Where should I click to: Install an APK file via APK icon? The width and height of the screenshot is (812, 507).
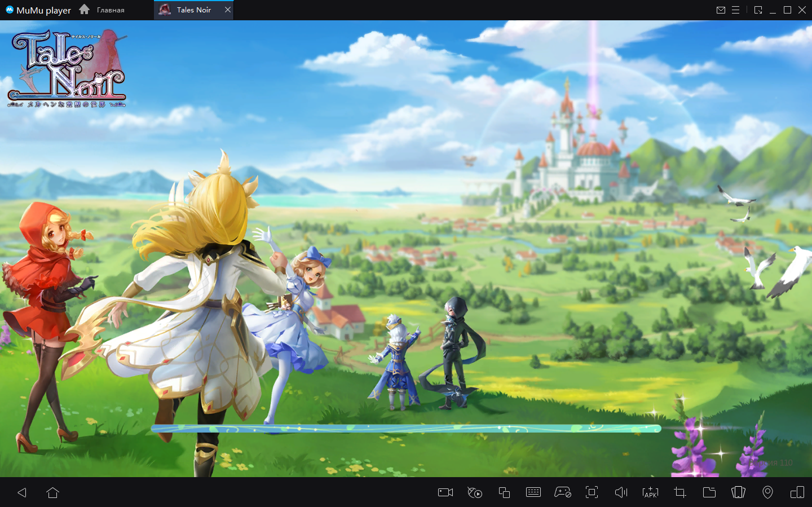(x=650, y=492)
